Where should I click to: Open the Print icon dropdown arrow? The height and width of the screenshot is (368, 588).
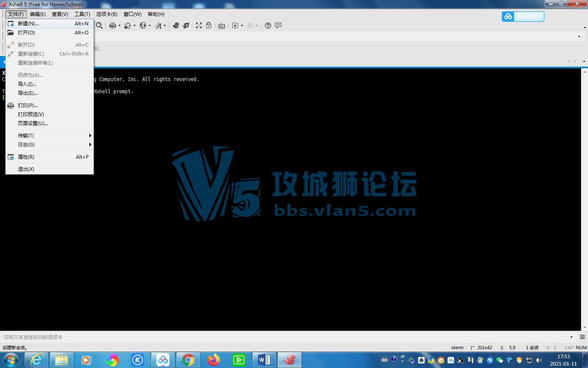pos(119,25)
